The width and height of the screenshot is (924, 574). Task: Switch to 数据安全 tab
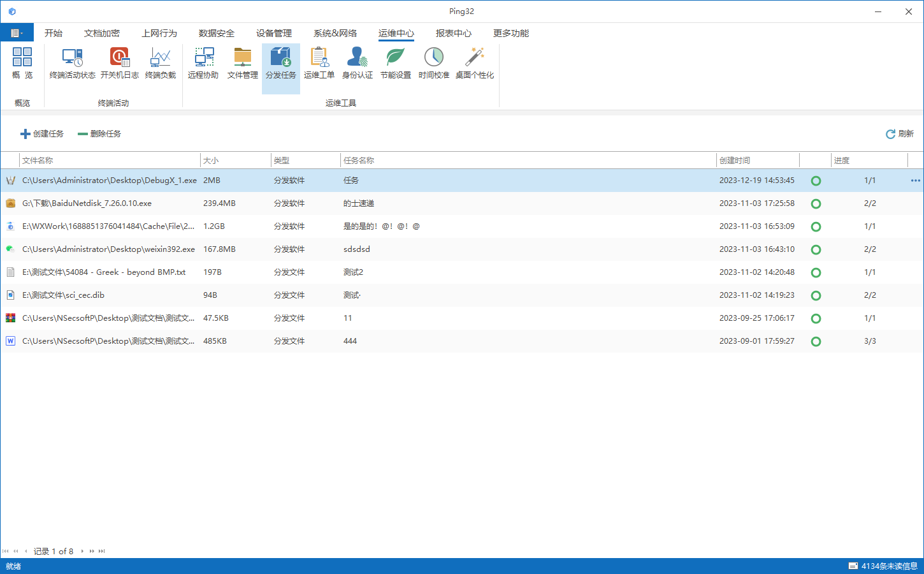[x=217, y=33]
